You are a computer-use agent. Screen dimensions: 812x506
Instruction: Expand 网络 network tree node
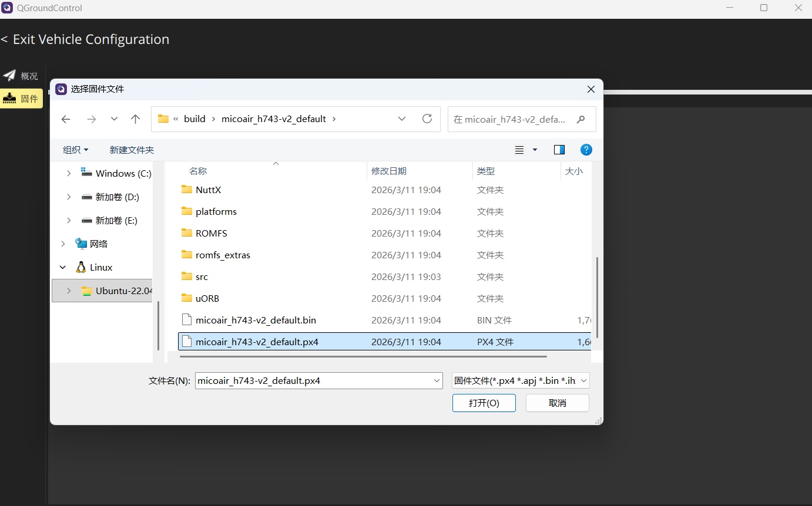63,244
